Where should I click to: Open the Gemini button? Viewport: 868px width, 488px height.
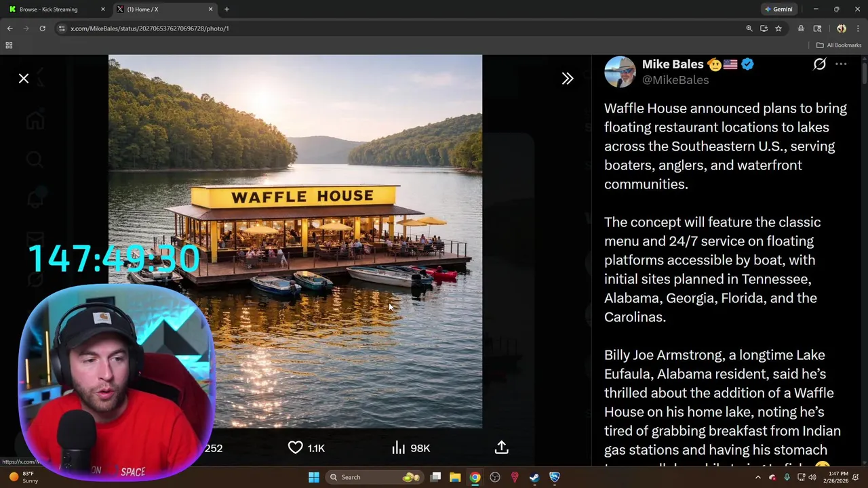pos(778,9)
